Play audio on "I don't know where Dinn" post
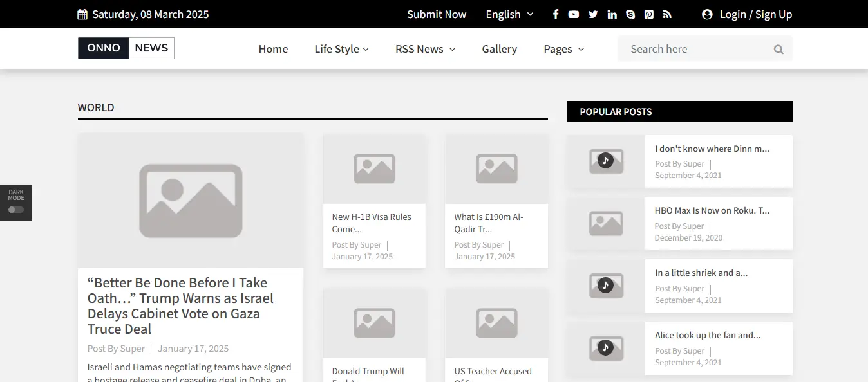Screen dimensions: 868x382 pyautogui.click(x=605, y=160)
